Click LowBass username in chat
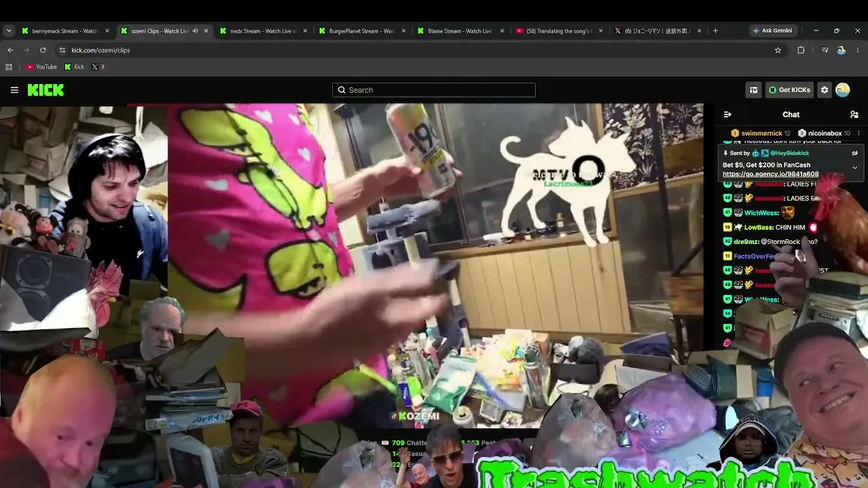The height and width of the screenshot is (488, 868). (x=759, y=227)
